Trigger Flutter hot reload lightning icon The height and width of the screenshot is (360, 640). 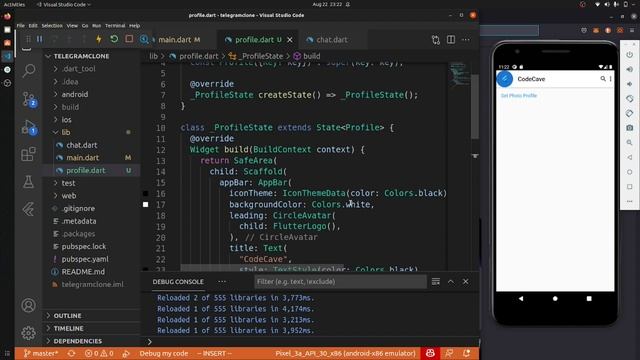(99, 40)
